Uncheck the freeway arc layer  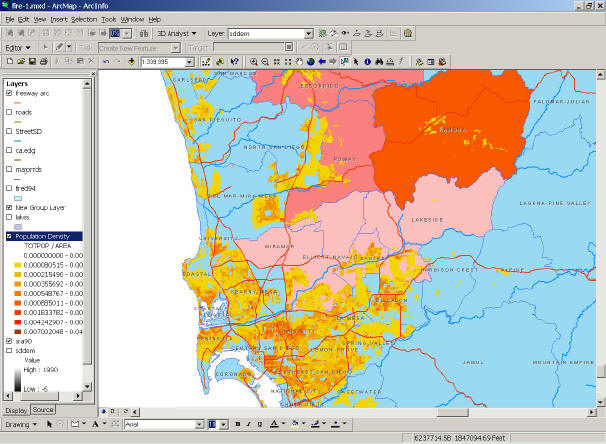click(9, 93)
